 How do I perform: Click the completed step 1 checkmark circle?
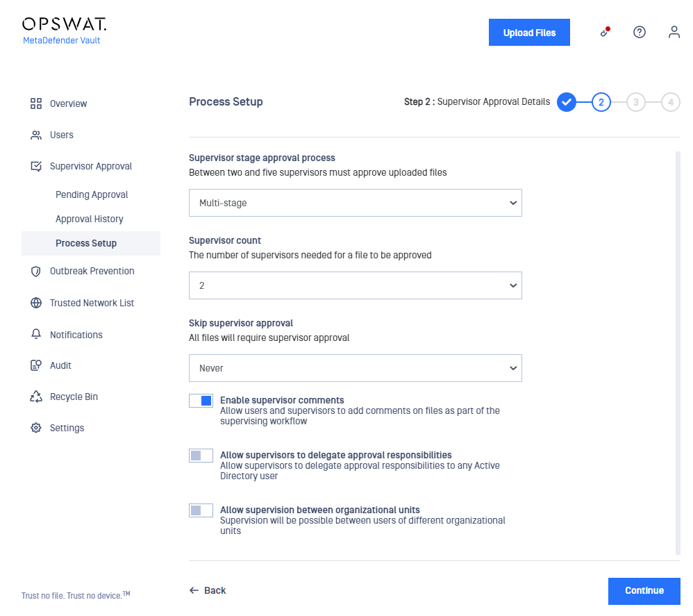click(566, 102)
